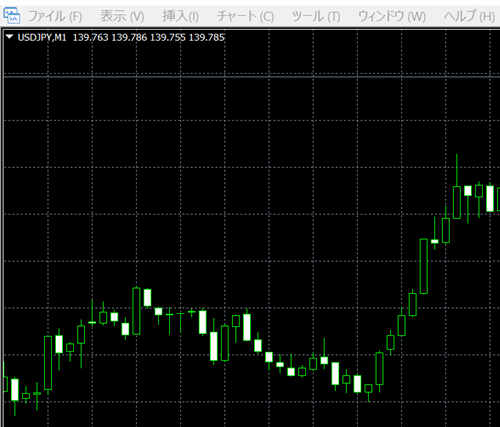Expand the triangle dropdown beside USDJPY,M1
This screenshot has height=427, width=500.
tap(9, 37)
